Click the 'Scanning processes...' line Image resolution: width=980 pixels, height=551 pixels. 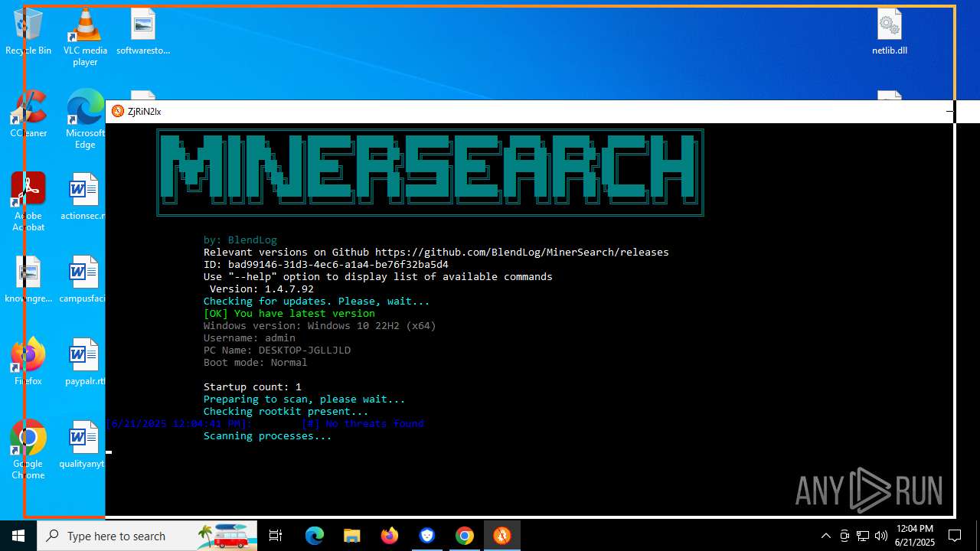[x=268, y=435]
